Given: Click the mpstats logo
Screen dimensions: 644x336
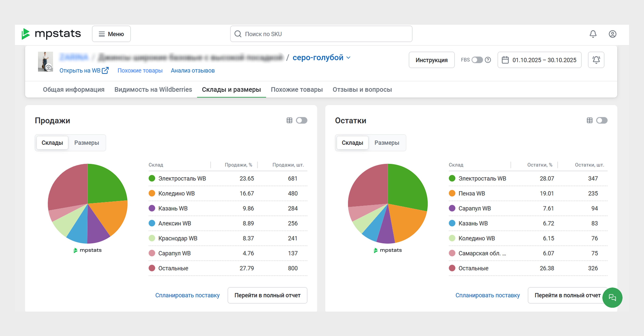Looking at the screenshot, I should click(51, 34).
